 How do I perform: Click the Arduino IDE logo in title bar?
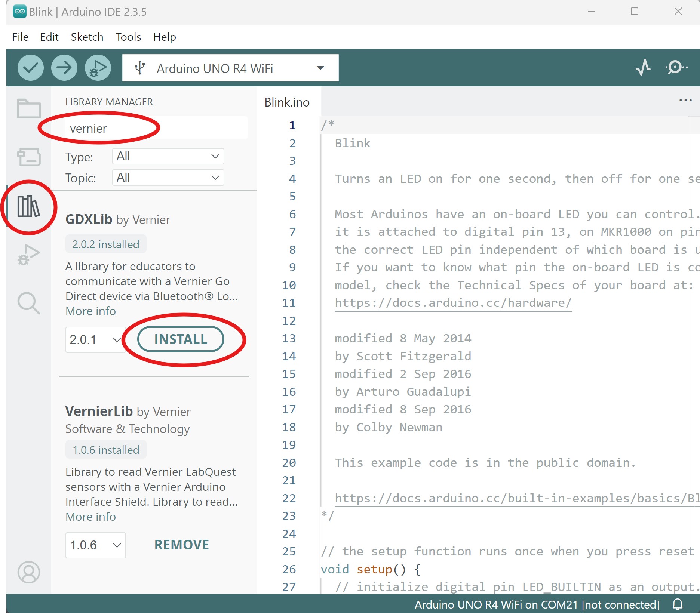tap(20, 12)
